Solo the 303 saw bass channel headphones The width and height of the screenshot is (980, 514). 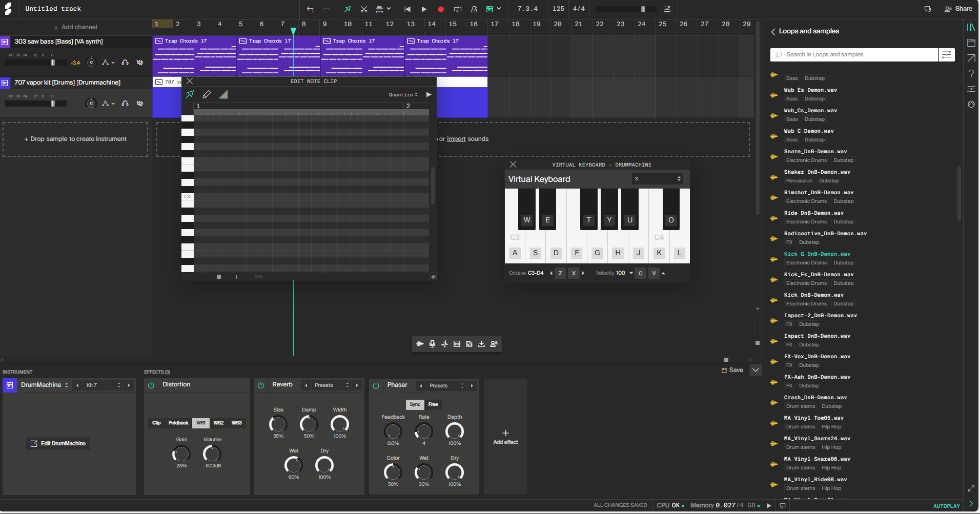pyautogui.click(x=125, y=63)
